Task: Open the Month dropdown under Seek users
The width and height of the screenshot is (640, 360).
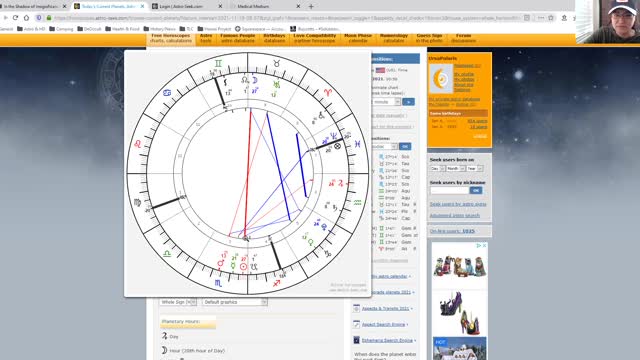Action: tap(455, 169)
